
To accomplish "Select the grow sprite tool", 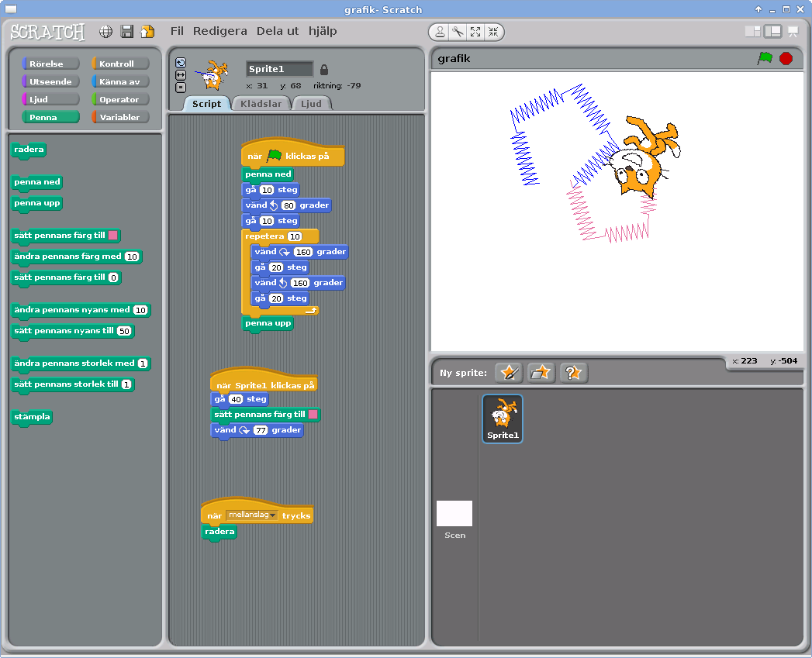I will 475,32.
